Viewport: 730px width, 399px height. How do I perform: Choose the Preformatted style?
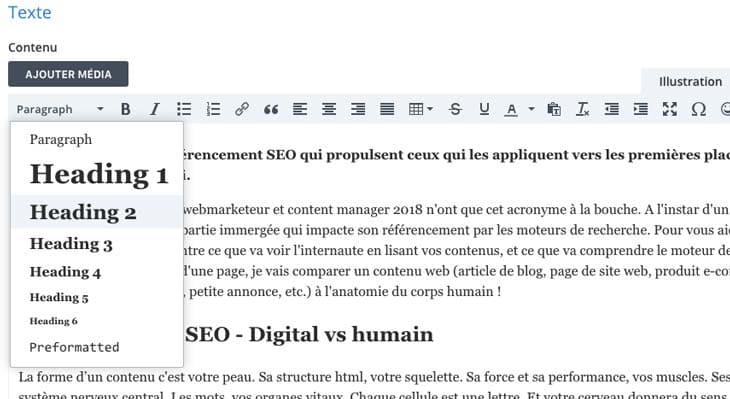[97, 347]
